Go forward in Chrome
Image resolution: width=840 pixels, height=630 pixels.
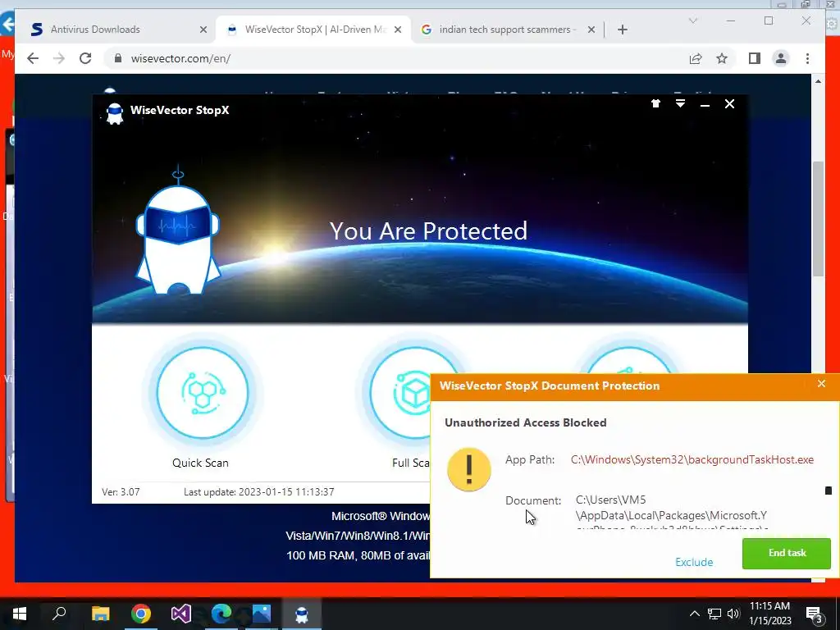pos(59,58)
